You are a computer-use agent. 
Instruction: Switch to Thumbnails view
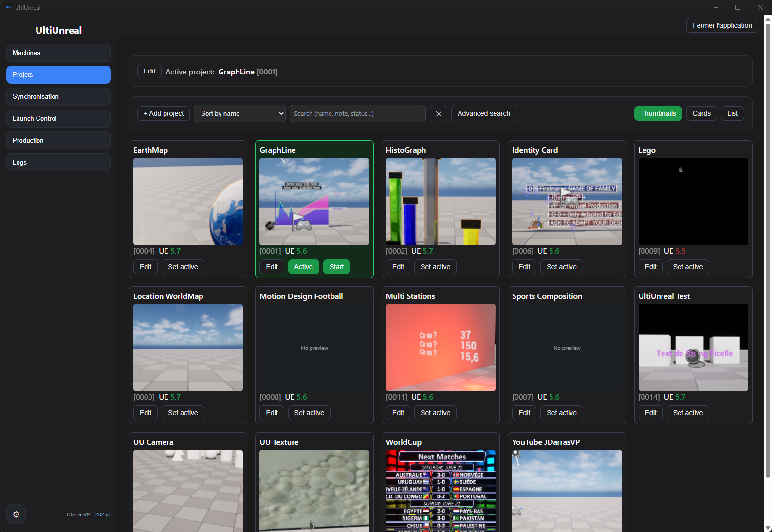[x=658, y=113]
